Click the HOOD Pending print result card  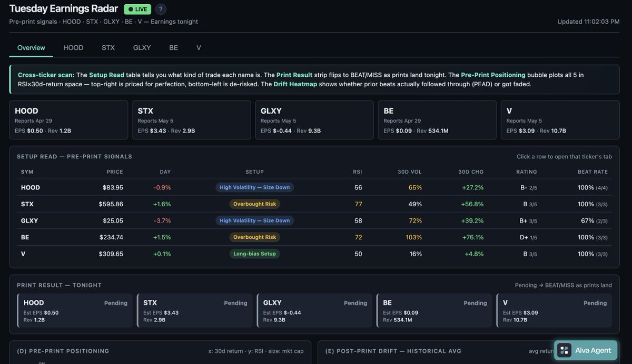[x=75, y=311]
